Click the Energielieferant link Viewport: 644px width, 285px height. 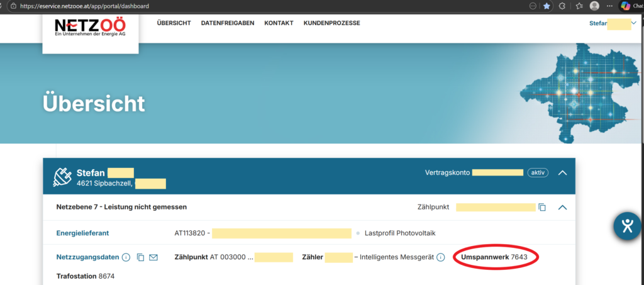82,233
